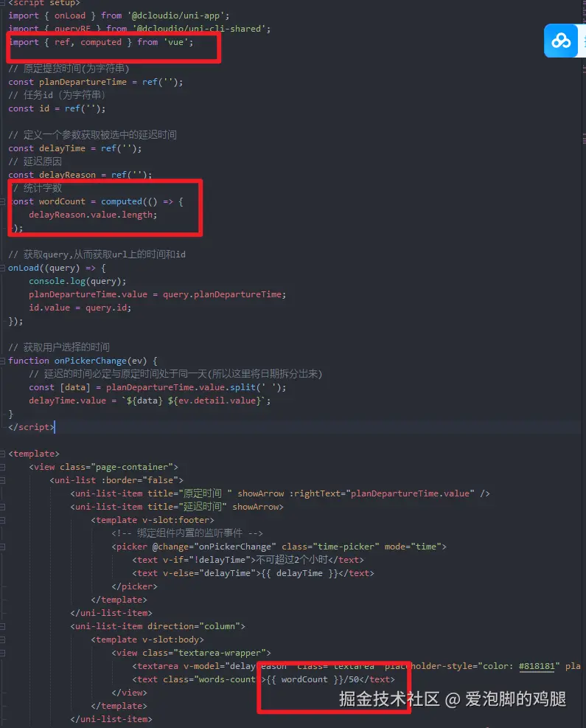The width and height of the screenshot is (586, 728).
Task: Click the blue cloud drive icon
Action: (x=560, y=41)
